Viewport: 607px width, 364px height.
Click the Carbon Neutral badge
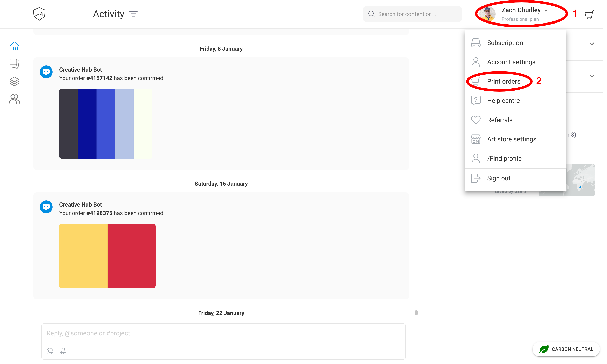coord(566,349)
